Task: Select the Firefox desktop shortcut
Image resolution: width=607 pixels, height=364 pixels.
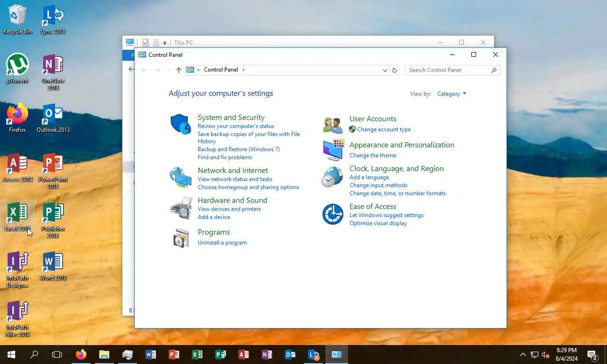Action: pyautogui.click(x=18, y=118)
